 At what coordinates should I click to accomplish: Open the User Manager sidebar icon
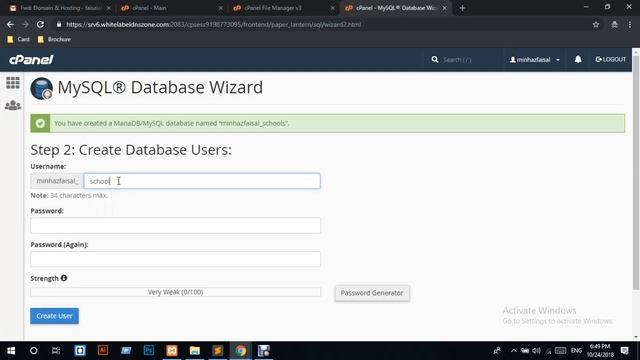[x=13, y=106]
